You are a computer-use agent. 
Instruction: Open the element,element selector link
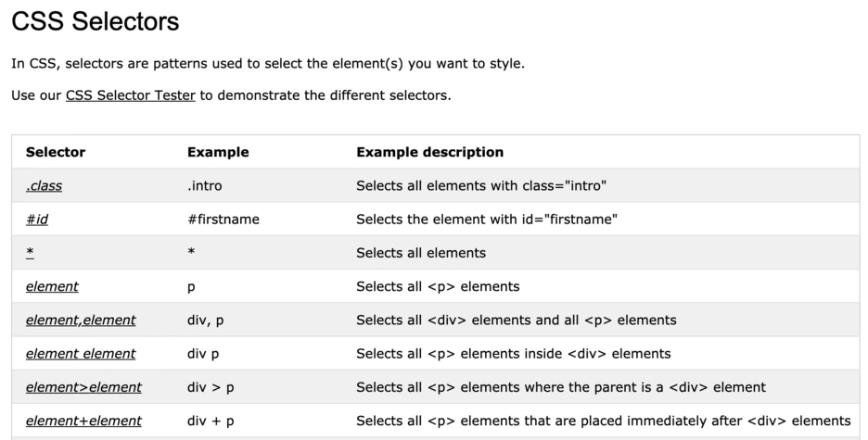(81, 321)
